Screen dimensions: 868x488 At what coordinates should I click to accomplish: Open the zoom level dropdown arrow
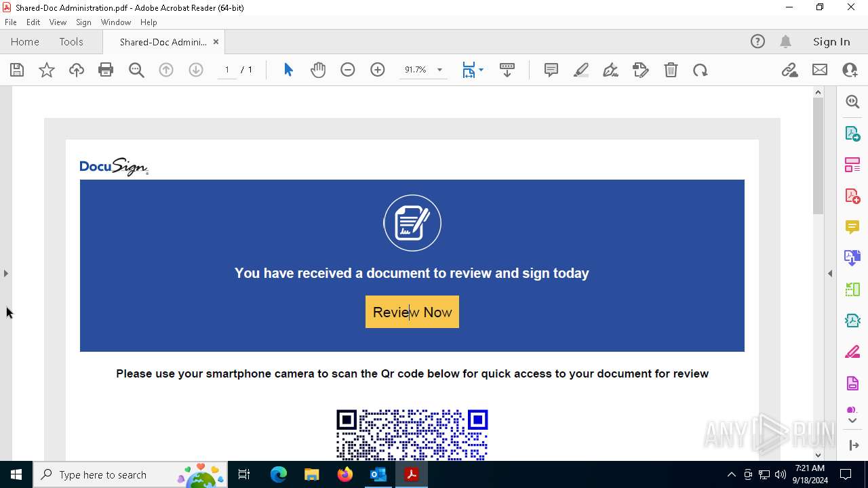click(x=439, y=70)
